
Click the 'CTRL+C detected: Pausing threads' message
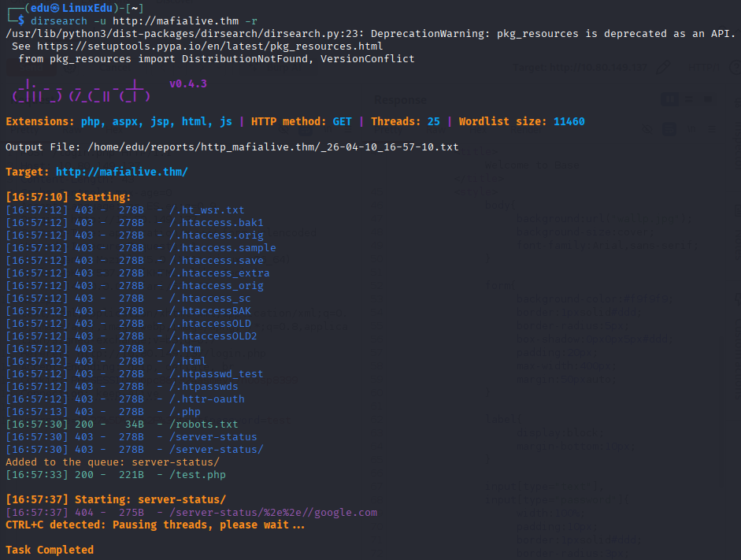(155, 525)
